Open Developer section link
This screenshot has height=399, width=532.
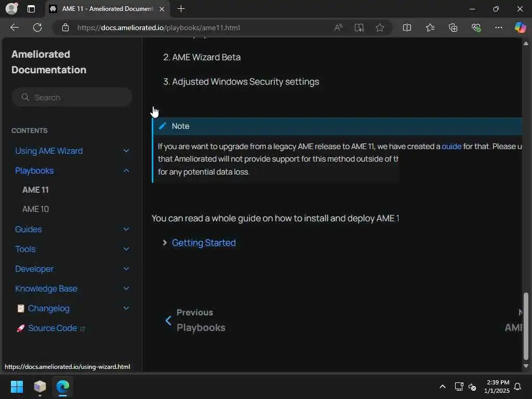click(34, 269)
